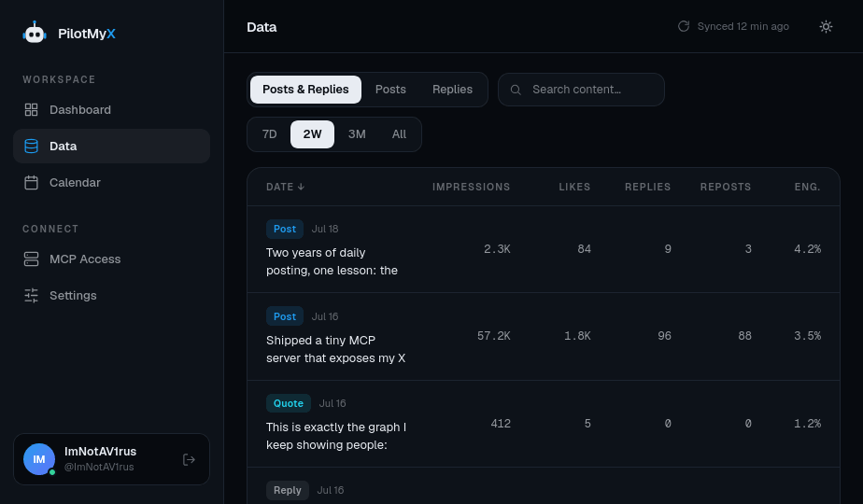Click the Data page title
The width and height of the screenshot is (863, 504).
[262, 27]
